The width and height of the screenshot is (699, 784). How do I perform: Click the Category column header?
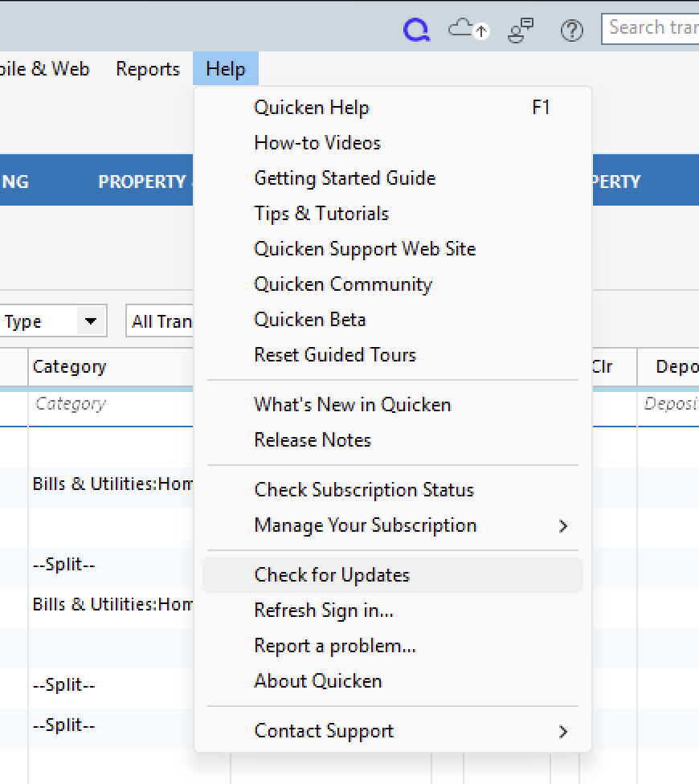(111, 367)
